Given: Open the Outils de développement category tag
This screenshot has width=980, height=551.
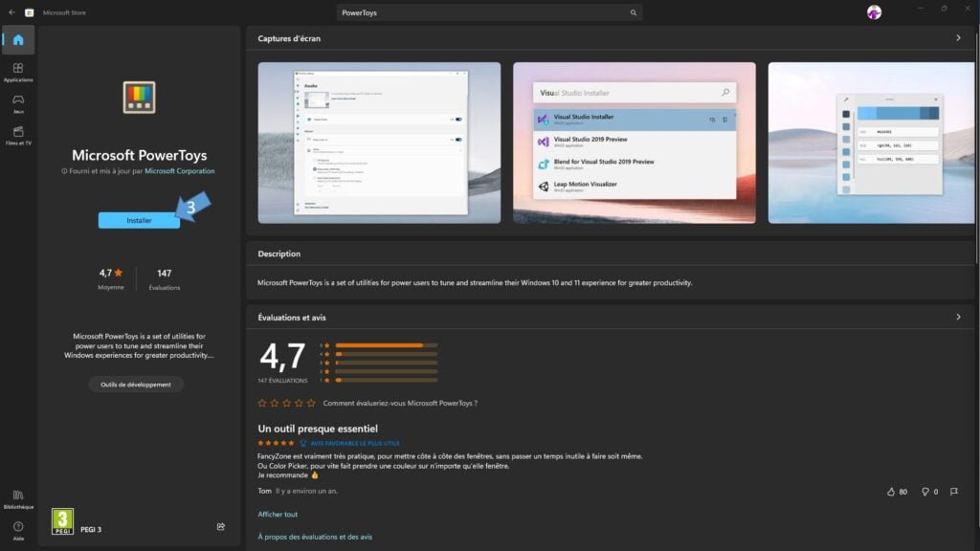Looking at the screenshot, I should pos(136,385).
